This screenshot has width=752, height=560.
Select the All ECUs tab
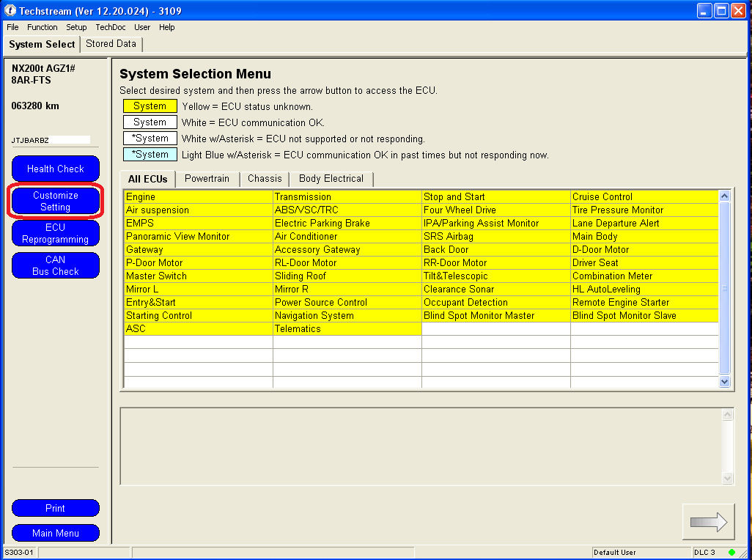coord(148,179)
